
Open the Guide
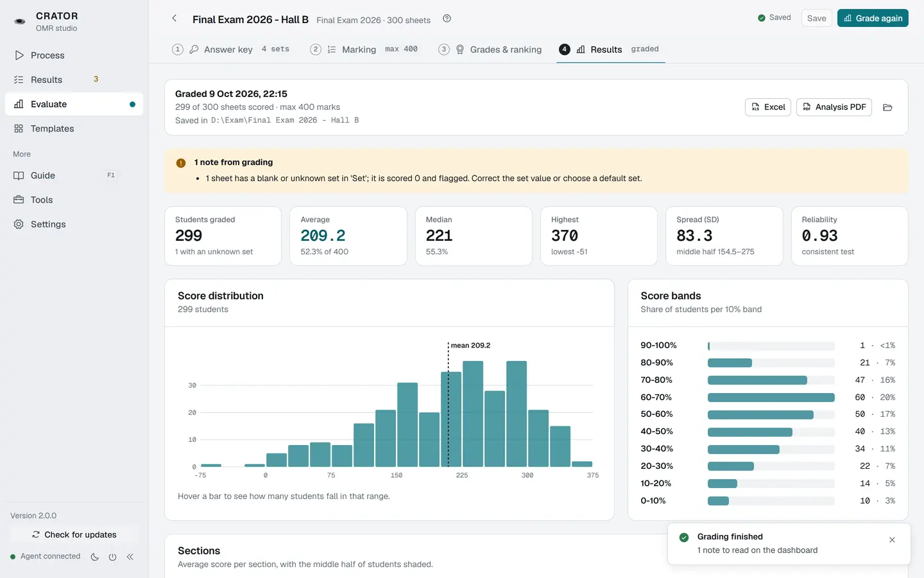click(74, 175)
